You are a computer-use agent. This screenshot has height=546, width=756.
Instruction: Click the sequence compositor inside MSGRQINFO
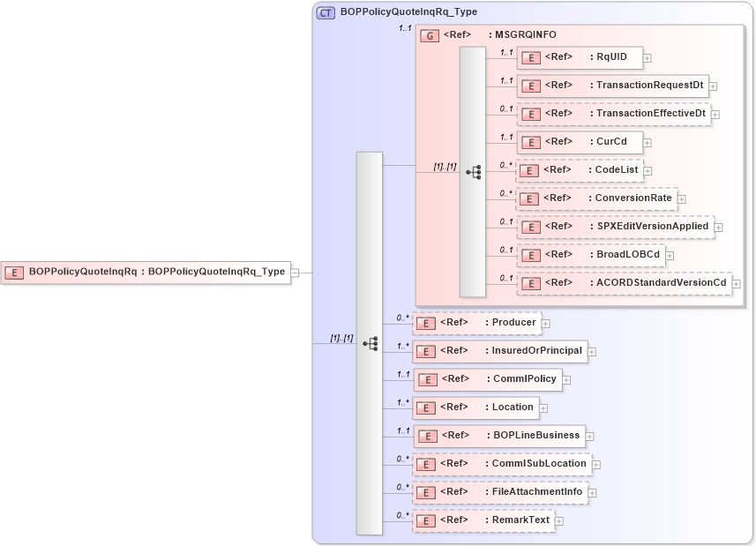[x=476, y=173]
